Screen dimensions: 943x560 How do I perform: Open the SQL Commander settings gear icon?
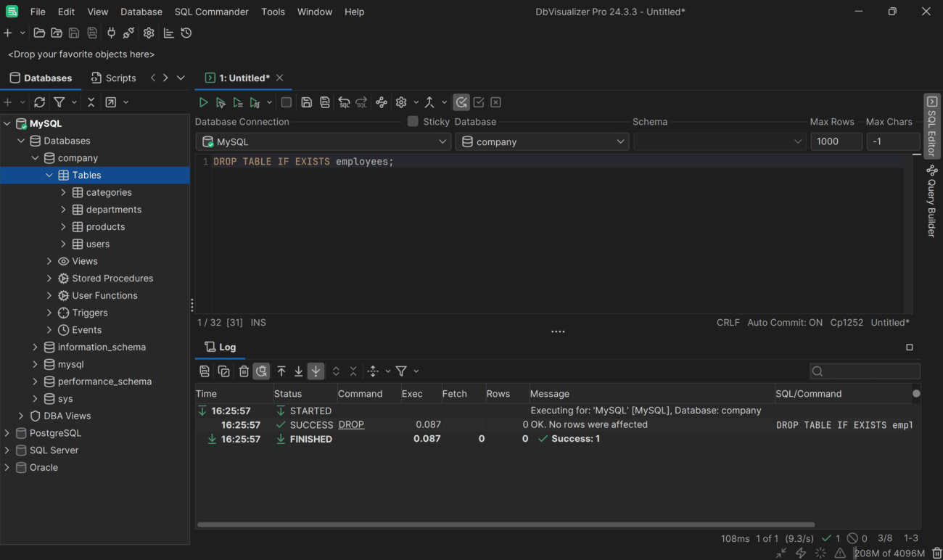[400, 102]
